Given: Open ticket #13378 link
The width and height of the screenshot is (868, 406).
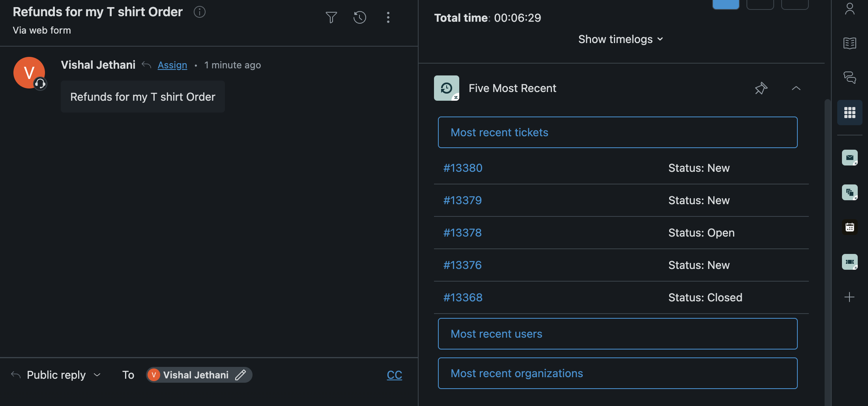Looking at the screenshot, I should tap(462, 233).
